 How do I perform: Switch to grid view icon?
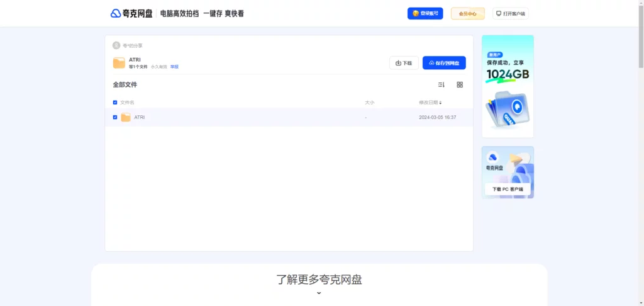click(460, 85)
